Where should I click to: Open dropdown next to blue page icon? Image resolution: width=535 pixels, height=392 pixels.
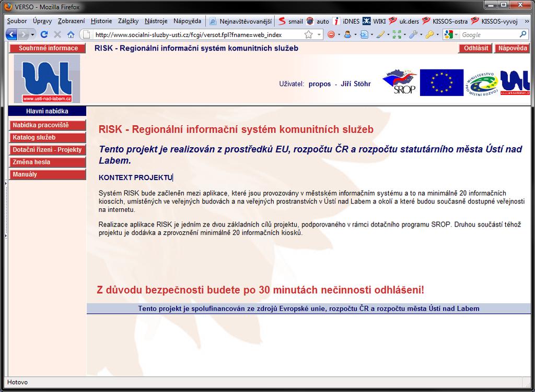click(x=372, y=35)
